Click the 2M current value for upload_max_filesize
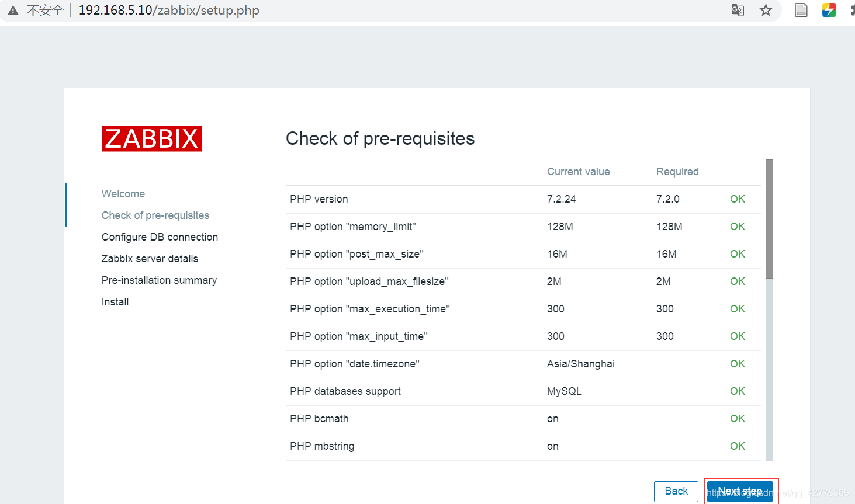Screen dimensions: 855x504 tap(554, 281)
